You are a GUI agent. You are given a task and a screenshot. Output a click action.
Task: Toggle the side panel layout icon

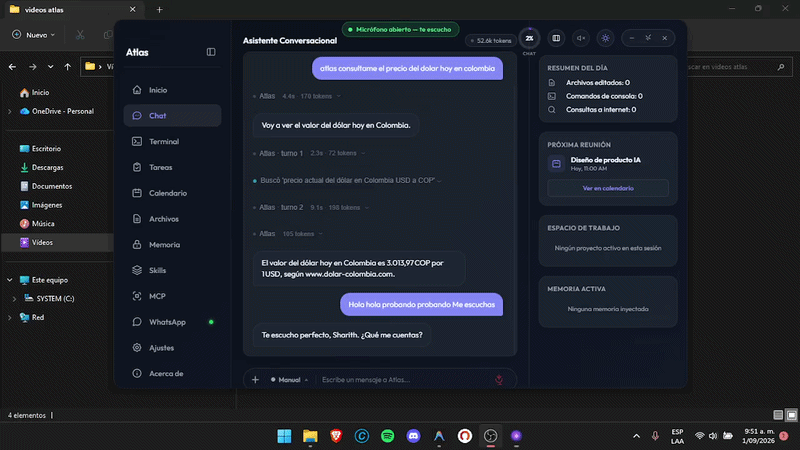tap(556, 38)
